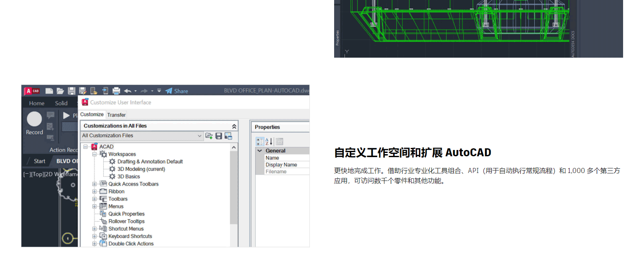
Task: Collapse the Customizations in All Files pane
Action: 234,126
